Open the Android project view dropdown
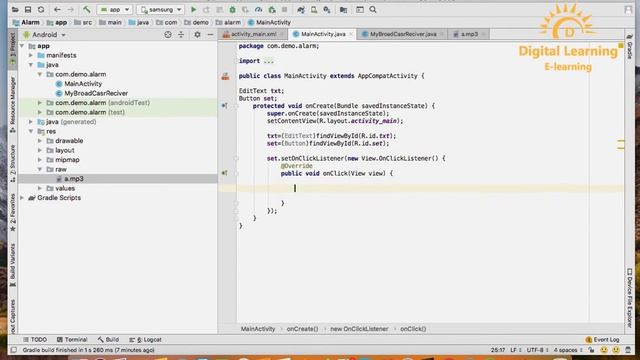 click(44, 35)
